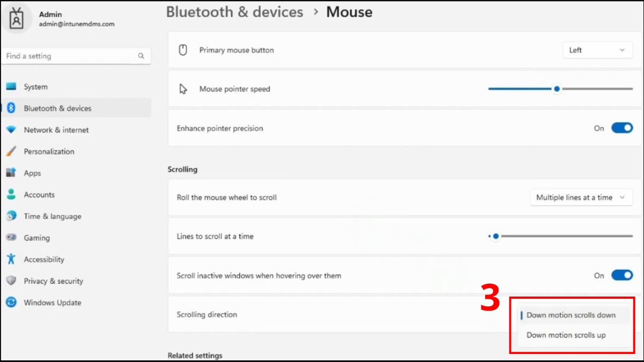644x362 pixels.
Task: Choose Down motion scrolls down option
Action: [571, 315]
